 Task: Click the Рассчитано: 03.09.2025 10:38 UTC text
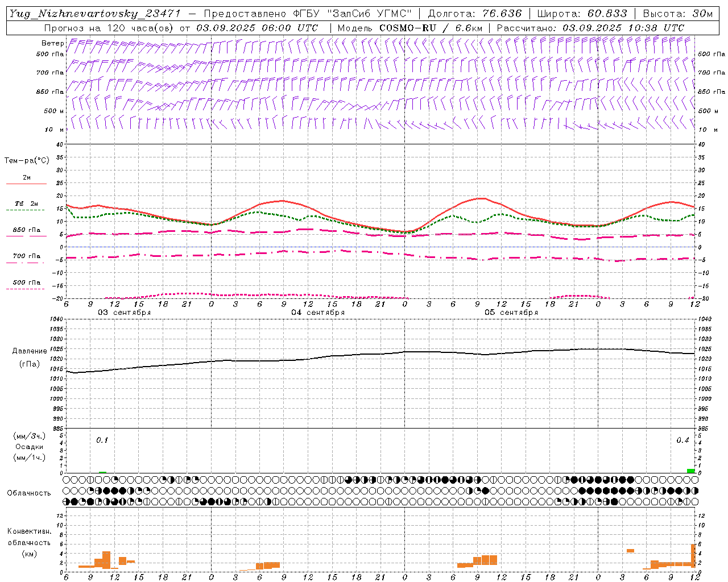pyautogui.click(x=590, y=28)
